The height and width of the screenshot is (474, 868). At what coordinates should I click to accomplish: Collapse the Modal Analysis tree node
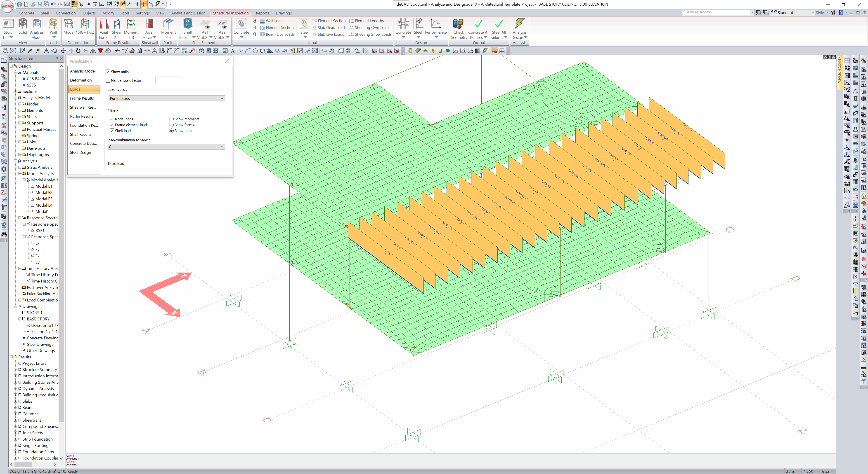point(20,174)
